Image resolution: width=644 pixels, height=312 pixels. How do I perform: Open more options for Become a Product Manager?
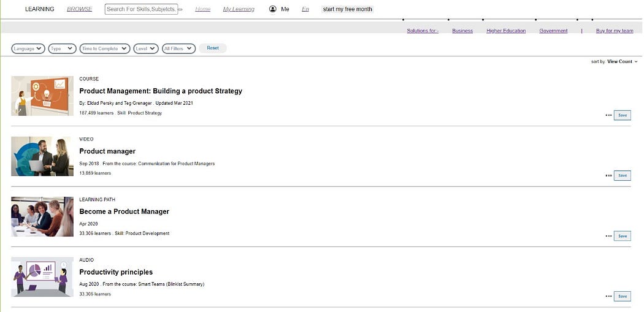(608, 236)
